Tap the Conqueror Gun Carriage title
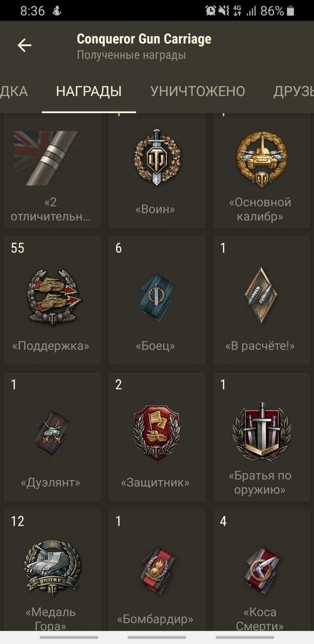The height and width of the screenshot is (644, 314). 144,39
